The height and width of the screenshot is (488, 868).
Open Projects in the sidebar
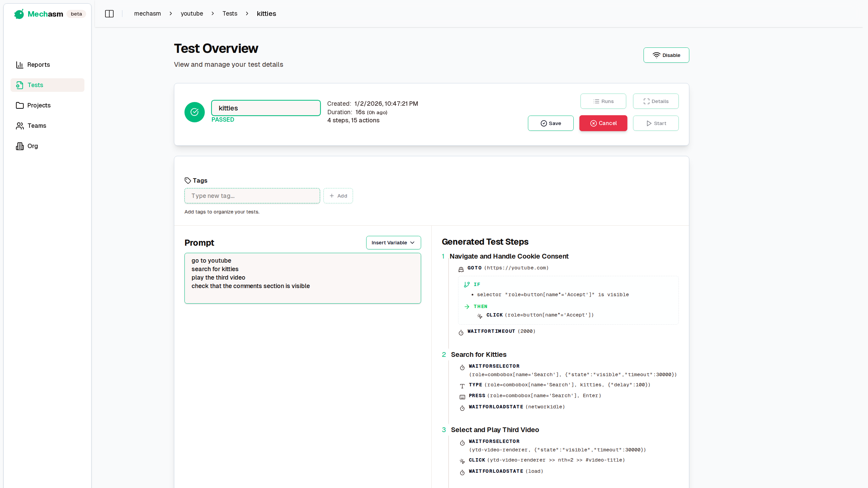(39, 105)
